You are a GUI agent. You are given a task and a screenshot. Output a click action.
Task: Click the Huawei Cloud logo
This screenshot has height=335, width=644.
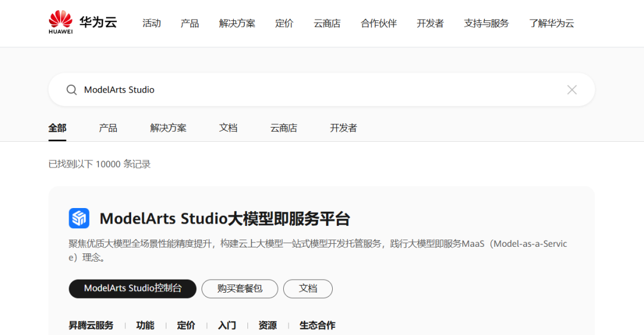[x=82, y=23]
